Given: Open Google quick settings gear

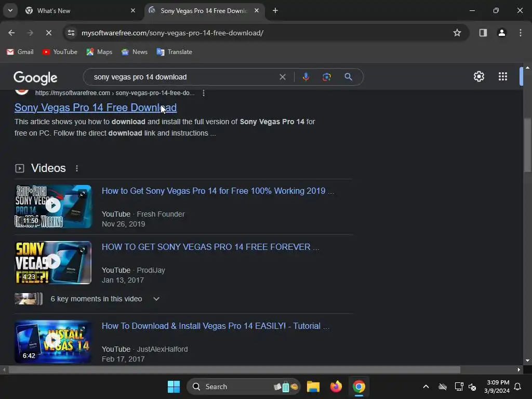Looking at the screenshot, I should point(478,76).
